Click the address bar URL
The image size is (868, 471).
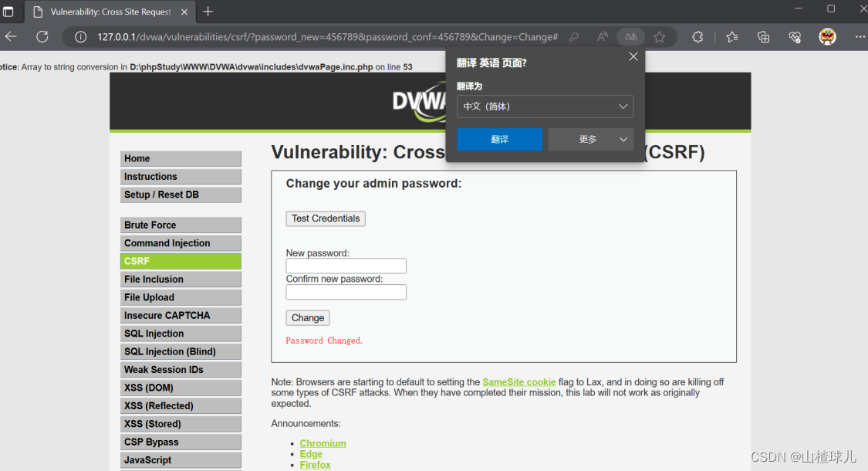(328, 37)
